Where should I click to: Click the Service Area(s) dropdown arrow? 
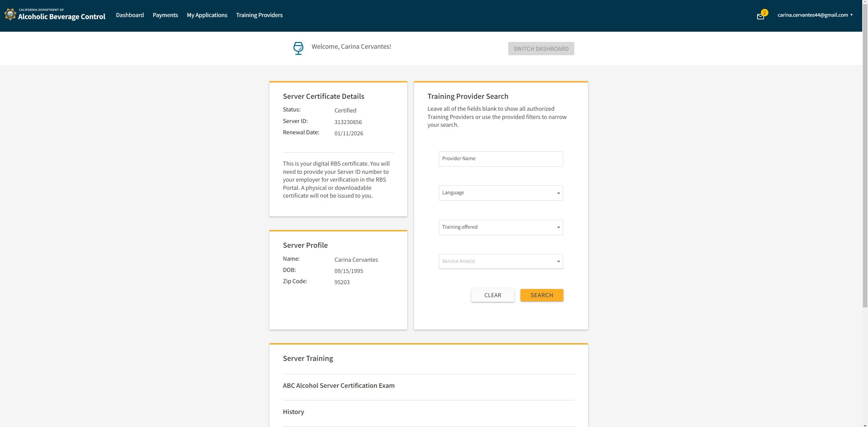pyautogui.click(x=558, y=261)
